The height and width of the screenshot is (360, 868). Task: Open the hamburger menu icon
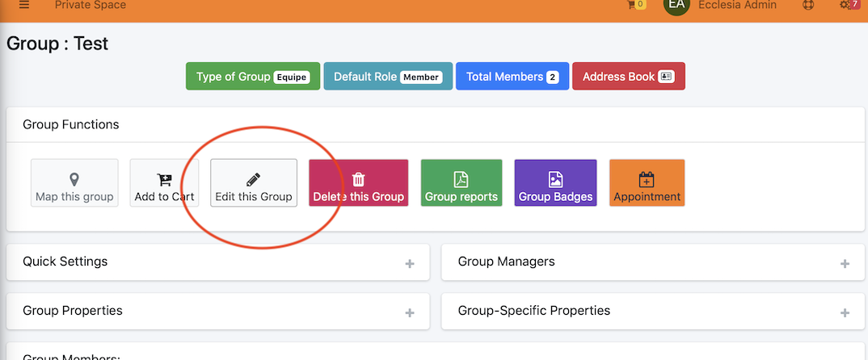24,5
